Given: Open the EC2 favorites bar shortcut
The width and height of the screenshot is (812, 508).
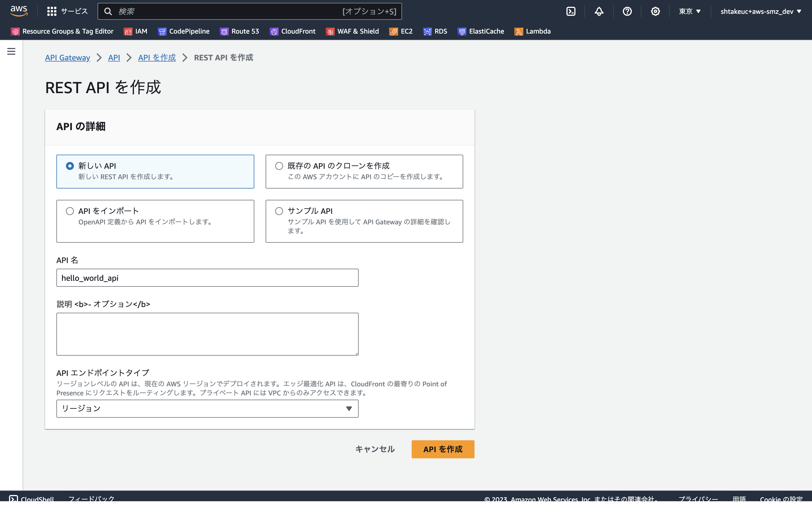Looking at the screenshot, I should [401, 32].
